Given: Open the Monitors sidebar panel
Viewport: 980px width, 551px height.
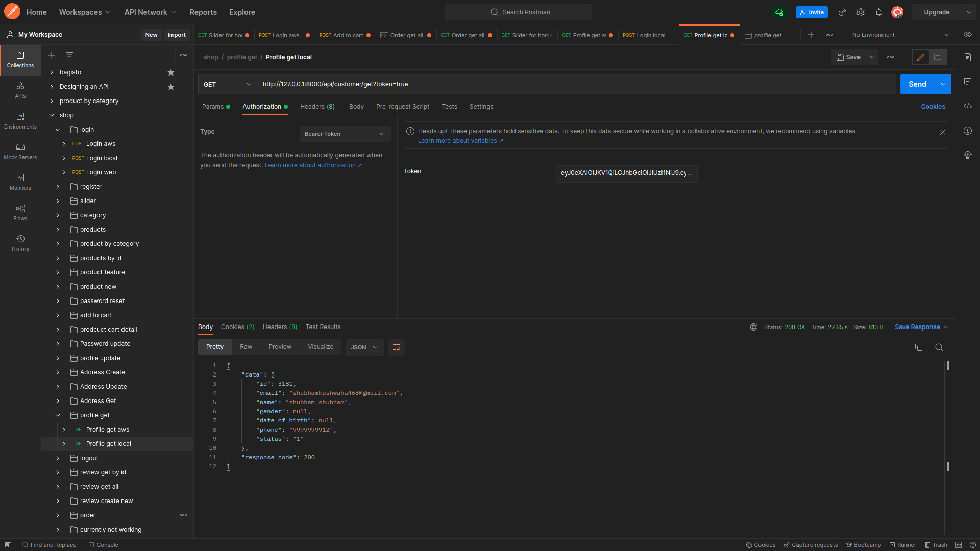Looking at the screenshot, I should click(20, 182).
